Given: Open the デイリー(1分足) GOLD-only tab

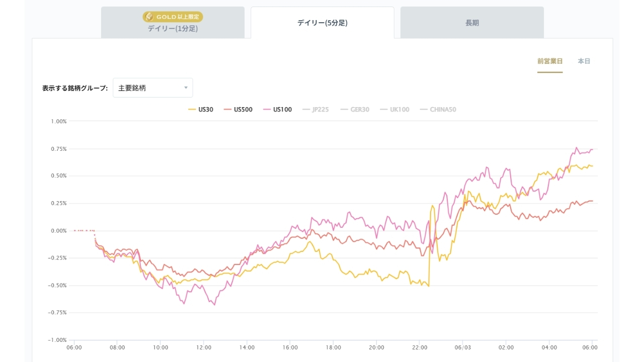Looking at the screenshot, I should pos(173,23).
